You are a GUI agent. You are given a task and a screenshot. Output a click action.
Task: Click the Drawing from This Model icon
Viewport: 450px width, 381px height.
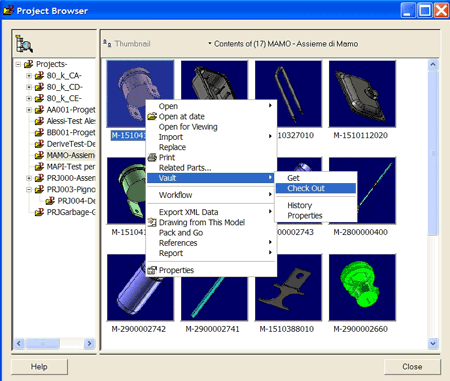pyautogui.click(x=152, y=222)
